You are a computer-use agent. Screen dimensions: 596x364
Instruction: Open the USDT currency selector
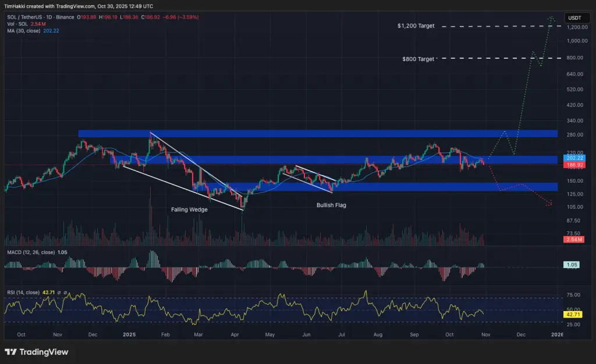(x=574, y=18)
